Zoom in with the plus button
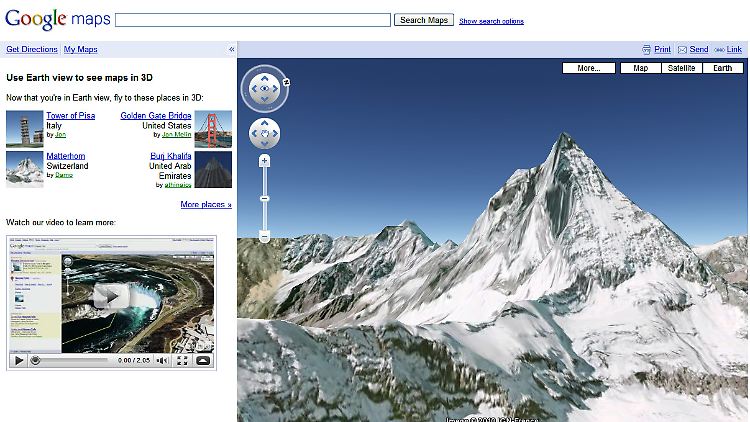The width and height of the screenshot is (750, 422). 264,161
